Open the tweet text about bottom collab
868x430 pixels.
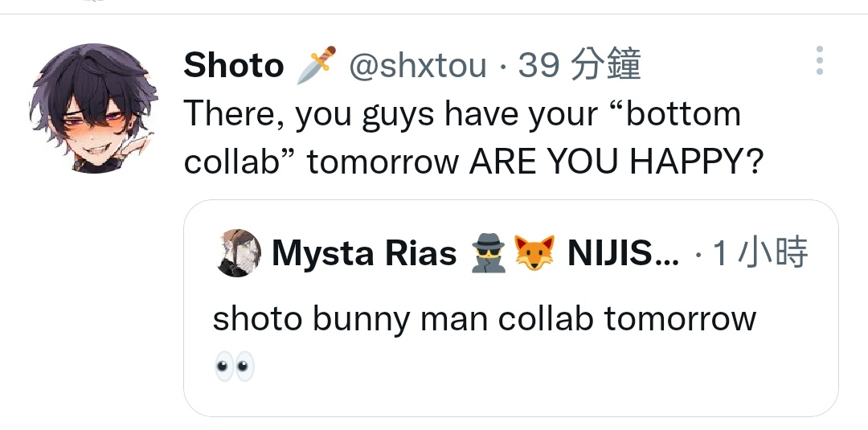[473, 137]
